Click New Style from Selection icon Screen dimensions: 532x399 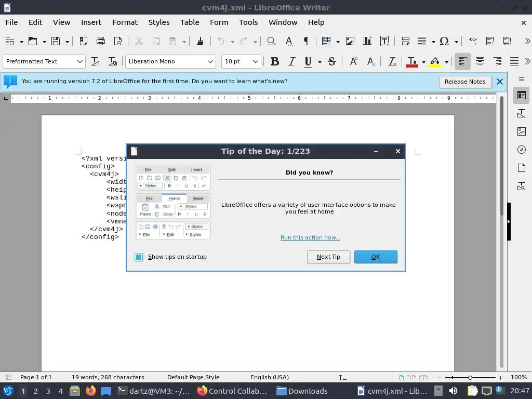[112, 61]
